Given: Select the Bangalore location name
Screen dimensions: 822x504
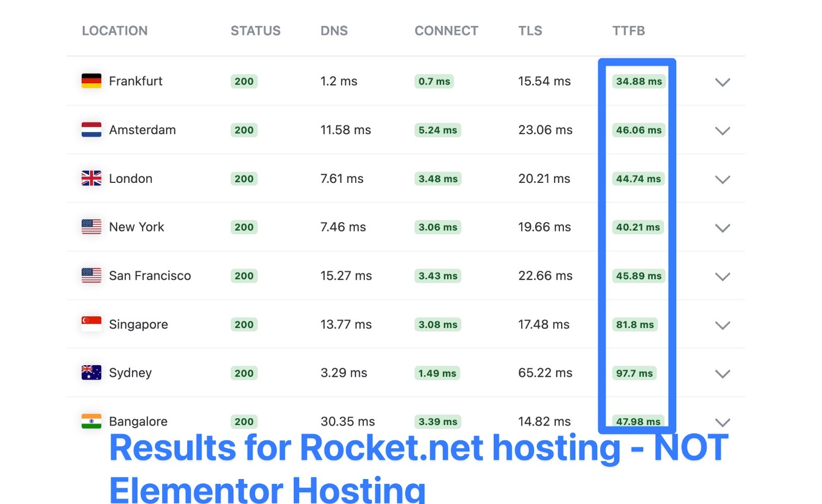Looking at the screenshot, I should click(138, 421).
